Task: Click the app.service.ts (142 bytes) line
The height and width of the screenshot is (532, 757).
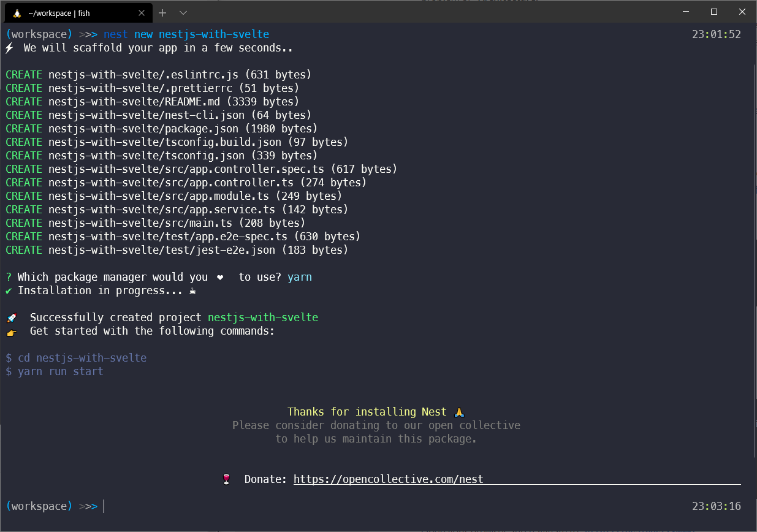Action: point(177,210)
